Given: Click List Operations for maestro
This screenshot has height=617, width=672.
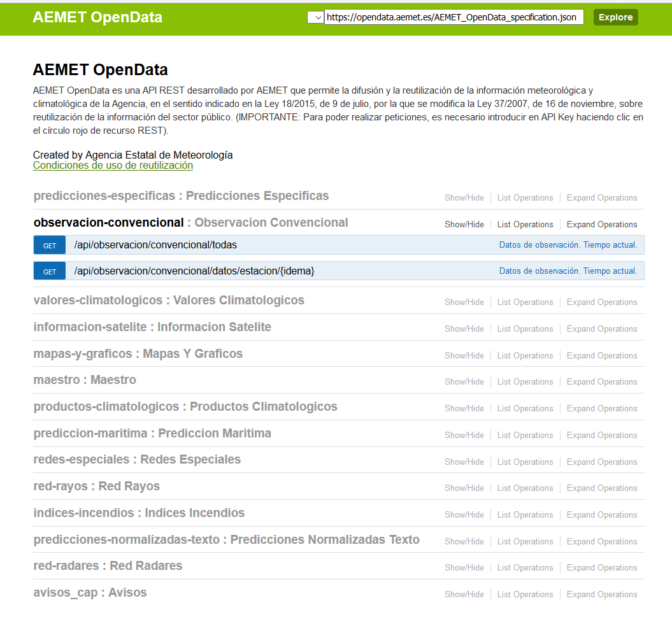Looking at the screenshot, I should (525, 381).
